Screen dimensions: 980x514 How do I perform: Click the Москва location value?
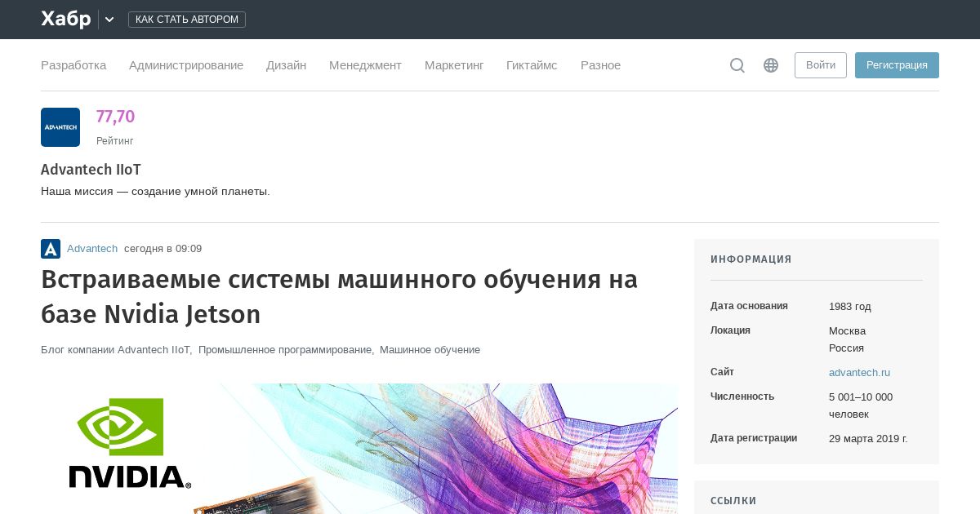tap(847, 331)
